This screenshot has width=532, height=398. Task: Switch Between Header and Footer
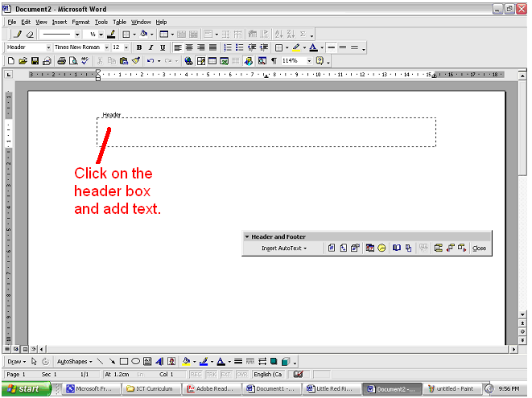click(x=438, y=248)
